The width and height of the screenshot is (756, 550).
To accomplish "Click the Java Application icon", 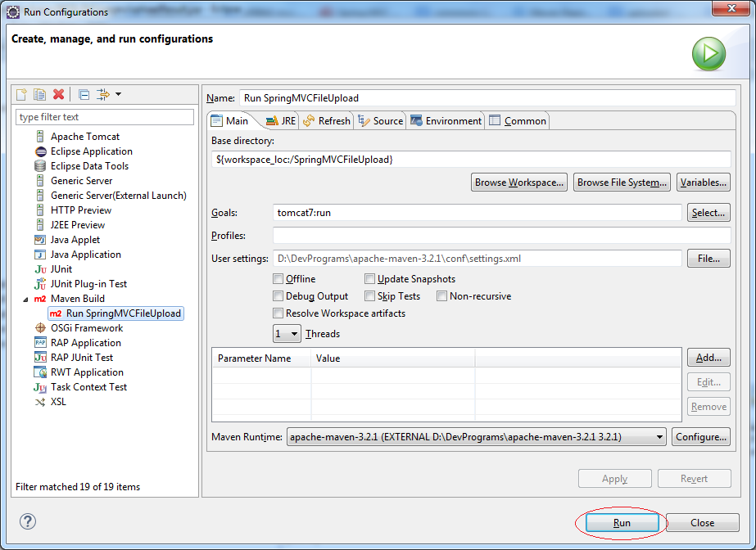I will (40, 255).
